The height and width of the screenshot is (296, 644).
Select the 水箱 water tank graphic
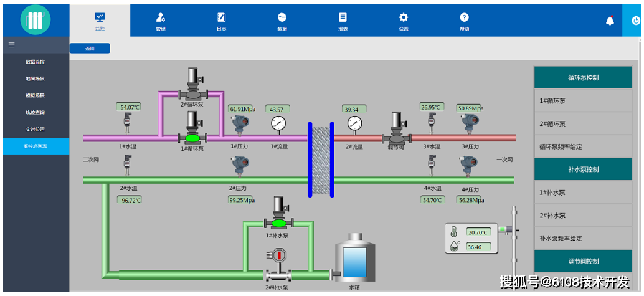tap(354, 258)
